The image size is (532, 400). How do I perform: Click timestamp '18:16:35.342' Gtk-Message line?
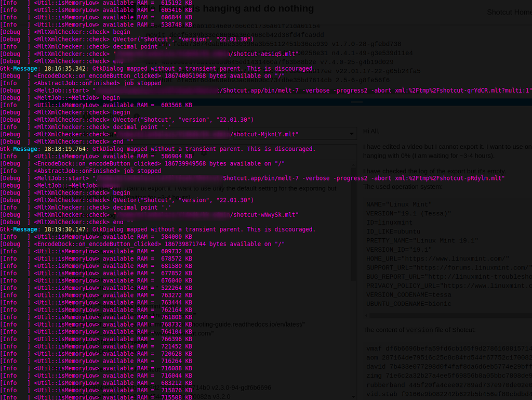click(158, 69)
